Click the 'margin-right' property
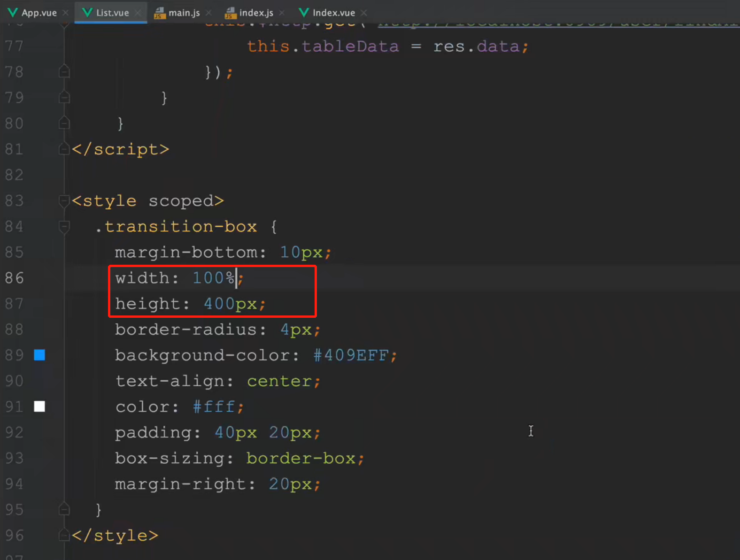 point(181,484)
